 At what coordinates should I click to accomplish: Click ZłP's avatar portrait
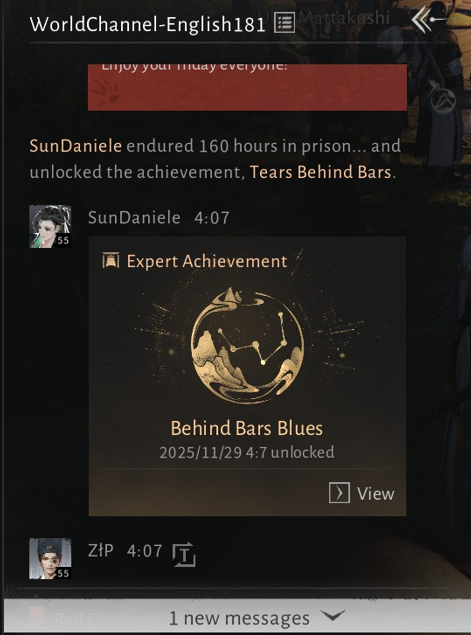tap(50, 558)
